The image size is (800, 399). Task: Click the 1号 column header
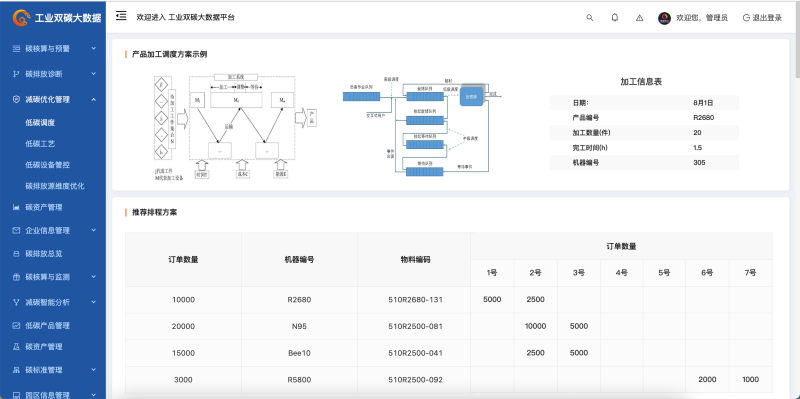click(492, 273)
